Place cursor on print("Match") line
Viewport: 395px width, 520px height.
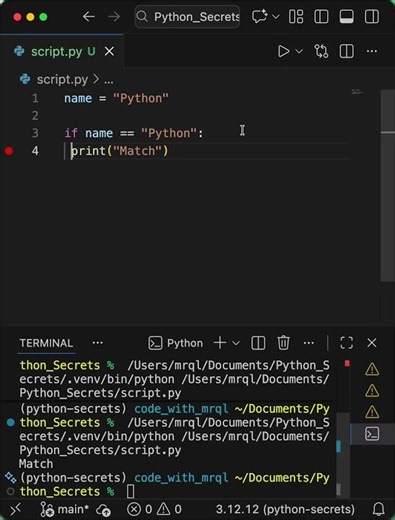pyautogui.click(x=120, y=151)
